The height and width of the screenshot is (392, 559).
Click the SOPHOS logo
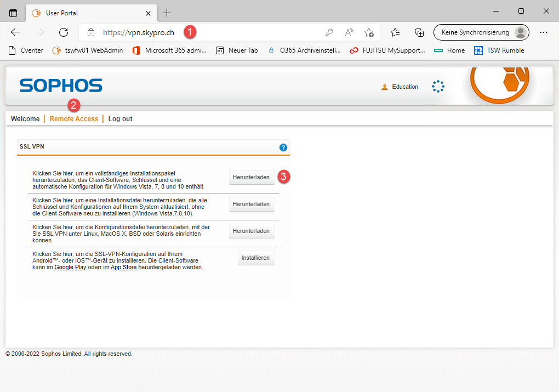click(61, 86)
